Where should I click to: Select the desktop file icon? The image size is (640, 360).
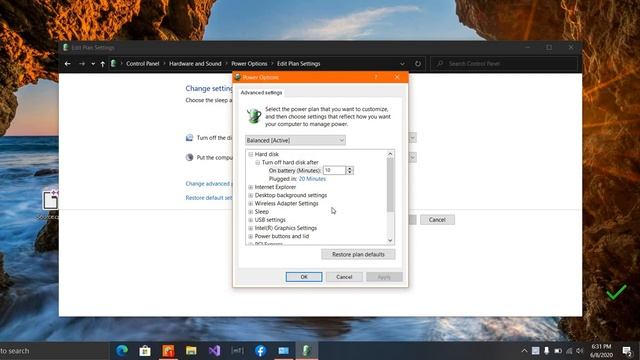50,204
